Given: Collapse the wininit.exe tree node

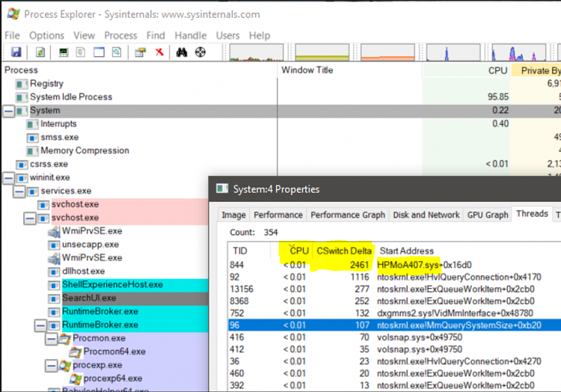Looking at the screenshot, I should coord(8,178).
